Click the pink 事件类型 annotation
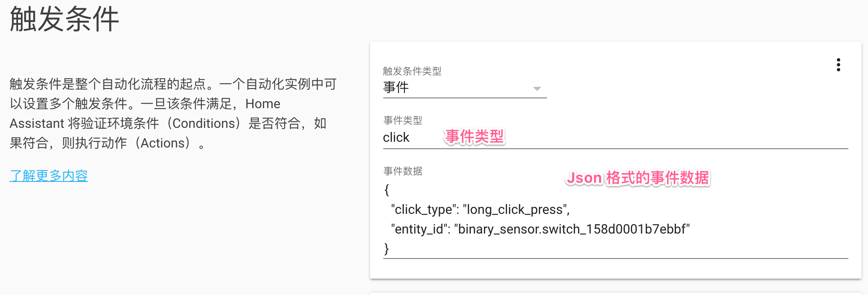Image resolution: width=868 pixels, height=295 pixels. click(474, 136)
